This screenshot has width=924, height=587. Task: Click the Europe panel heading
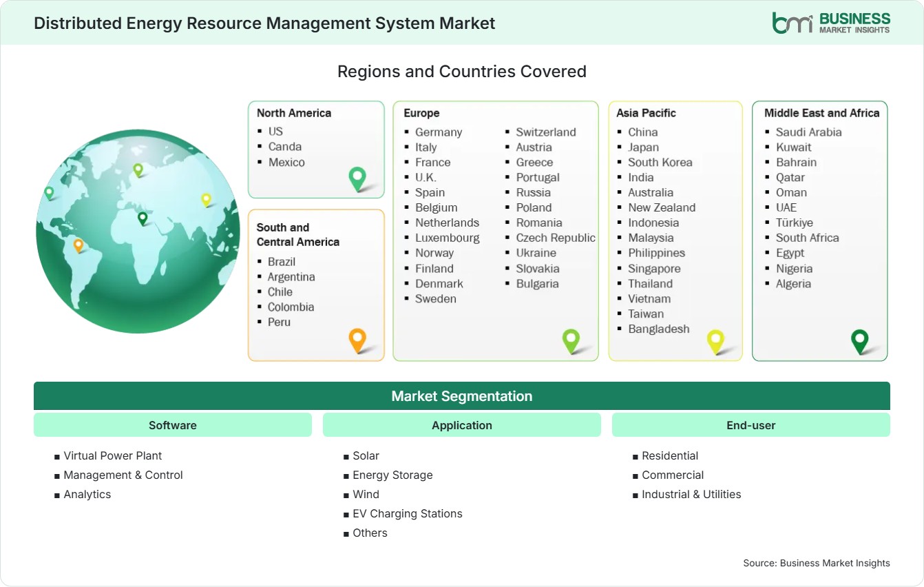point(421,113)
